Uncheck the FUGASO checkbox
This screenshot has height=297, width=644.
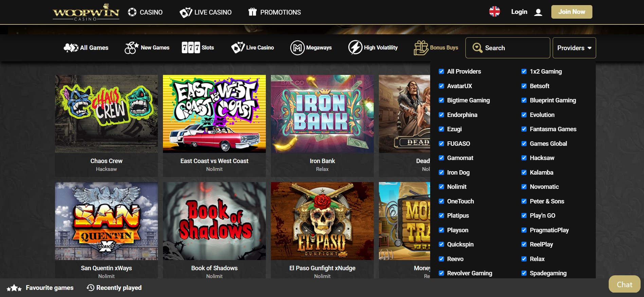point(441,144)
